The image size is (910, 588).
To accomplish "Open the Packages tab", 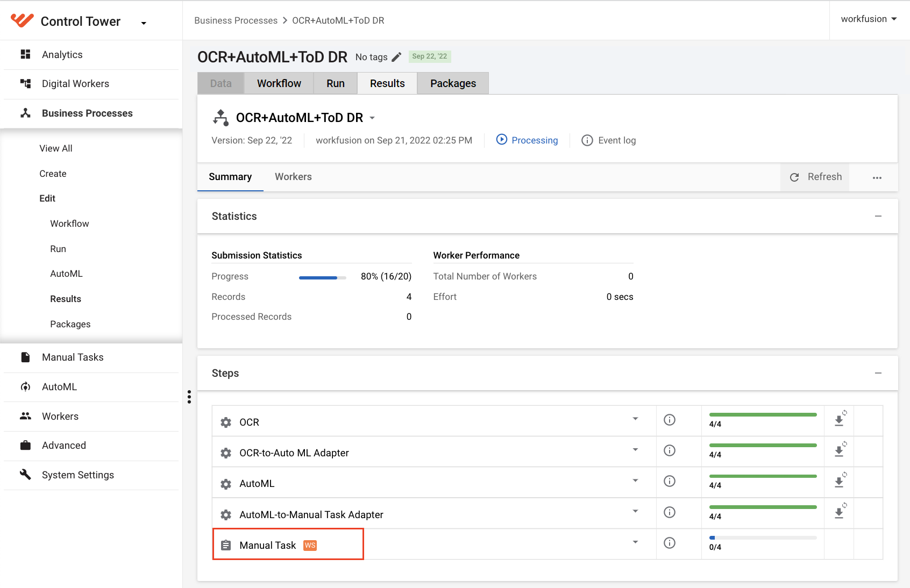I will point(453,83).
